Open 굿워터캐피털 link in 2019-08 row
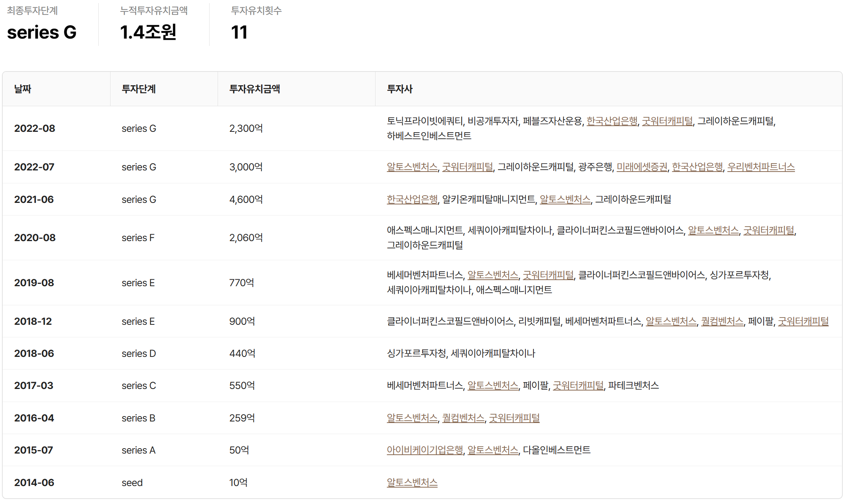Screen dimensions: 847x504 [548, 275]
